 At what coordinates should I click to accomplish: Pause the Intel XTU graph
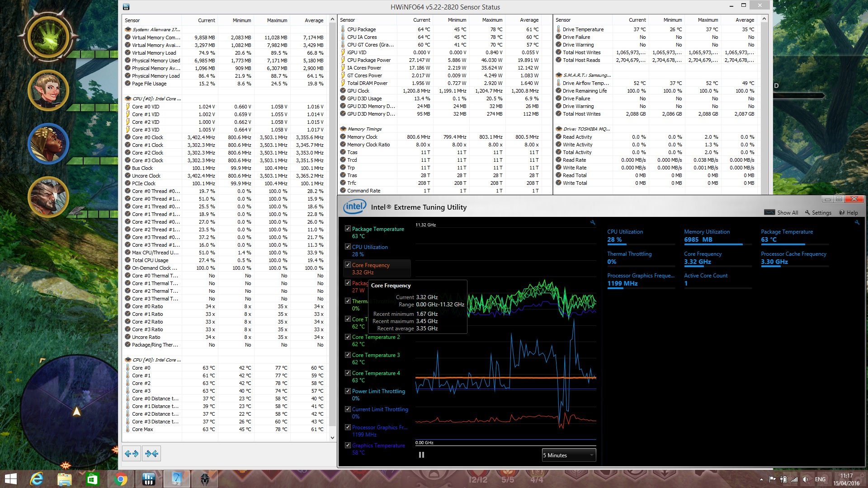coord(421,455)
